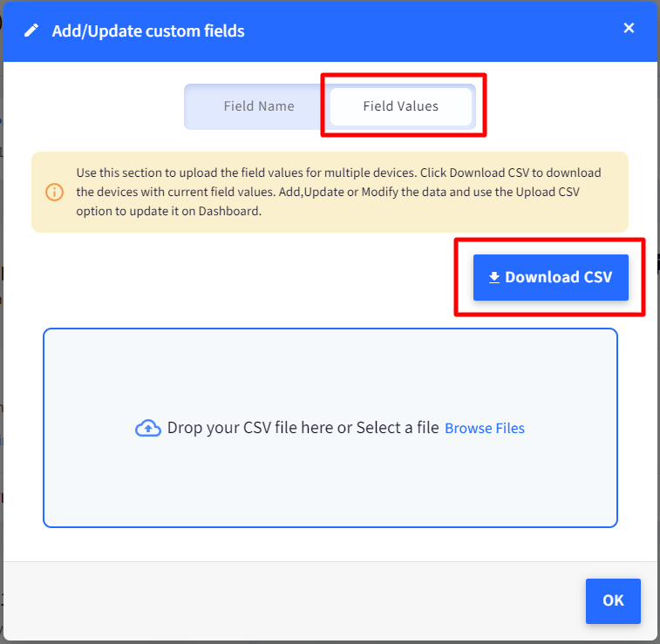Click empty blue header bar area
The width and height of the screenshot is (660, 644).
point(436,31)
